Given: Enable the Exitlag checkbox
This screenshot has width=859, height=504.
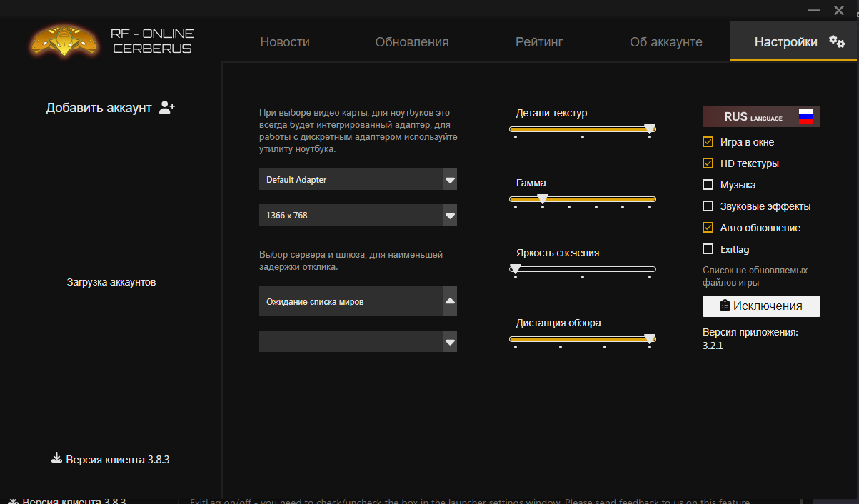Looking at the screenshot, I should (708, 249).
